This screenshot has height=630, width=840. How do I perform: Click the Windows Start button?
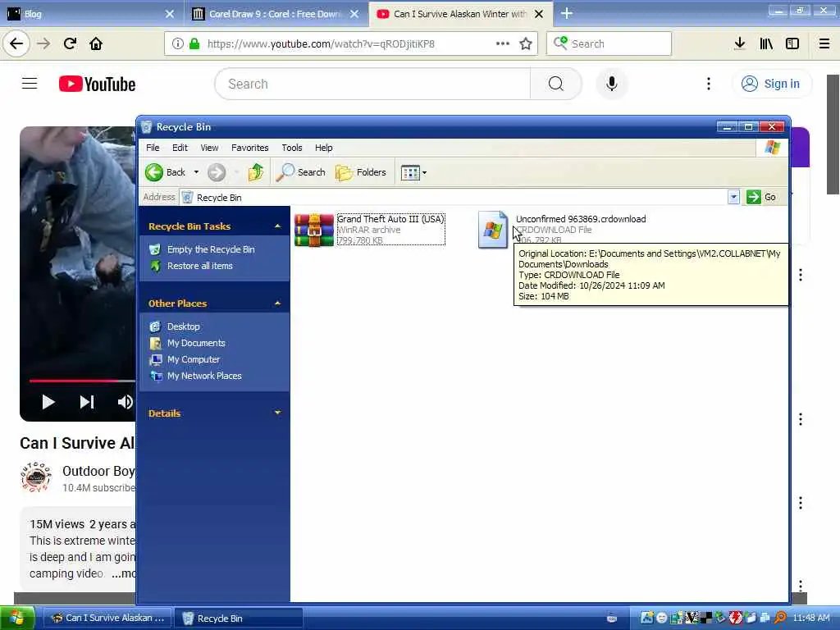17,619
